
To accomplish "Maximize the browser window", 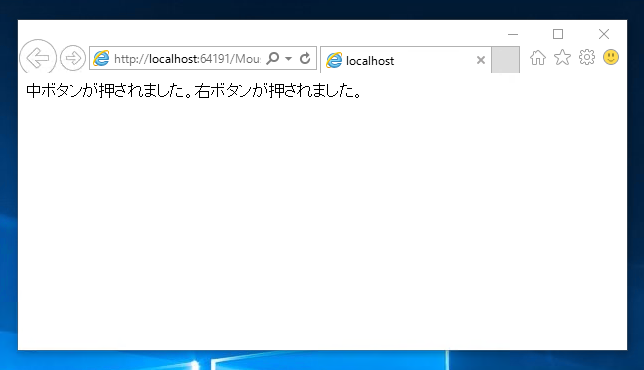I will (558, 34).
